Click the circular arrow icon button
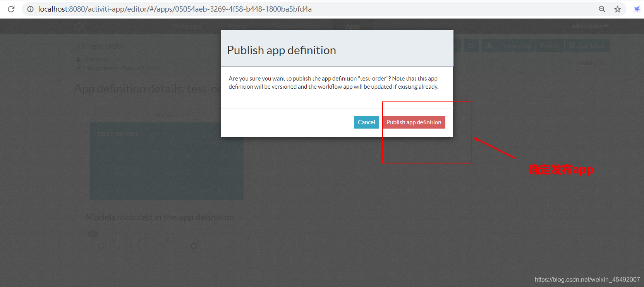 (471, 46)
